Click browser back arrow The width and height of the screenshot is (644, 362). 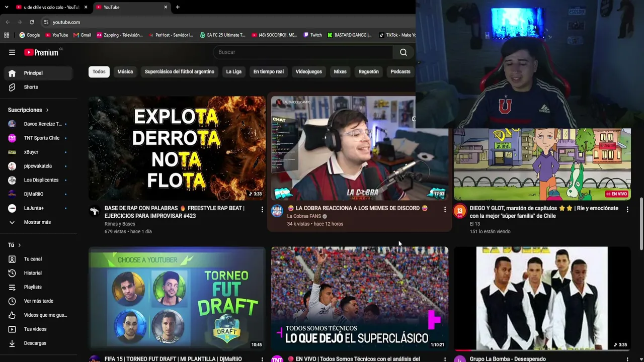pos(8,22)
